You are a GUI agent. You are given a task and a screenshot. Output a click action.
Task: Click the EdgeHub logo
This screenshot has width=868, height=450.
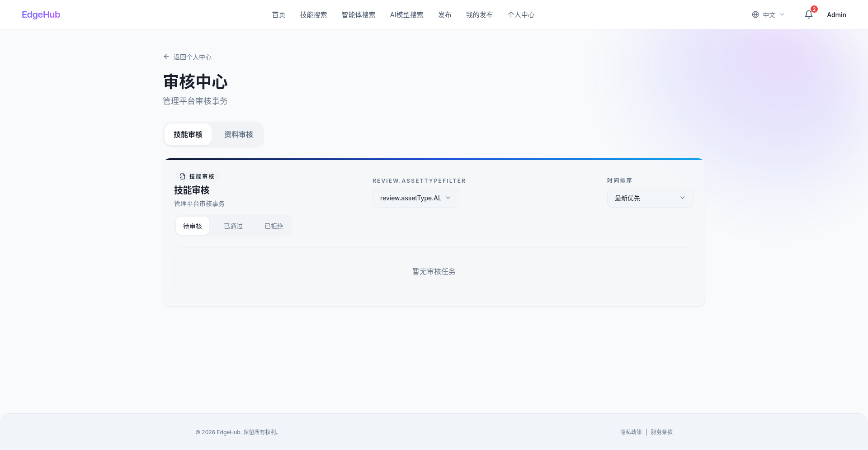(41, 14)
